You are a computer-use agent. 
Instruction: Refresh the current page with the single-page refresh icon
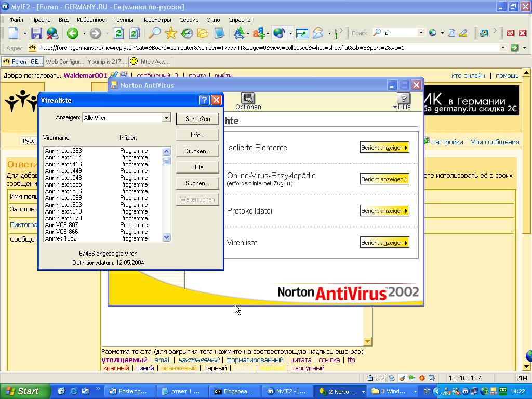(x=118, y=33)
